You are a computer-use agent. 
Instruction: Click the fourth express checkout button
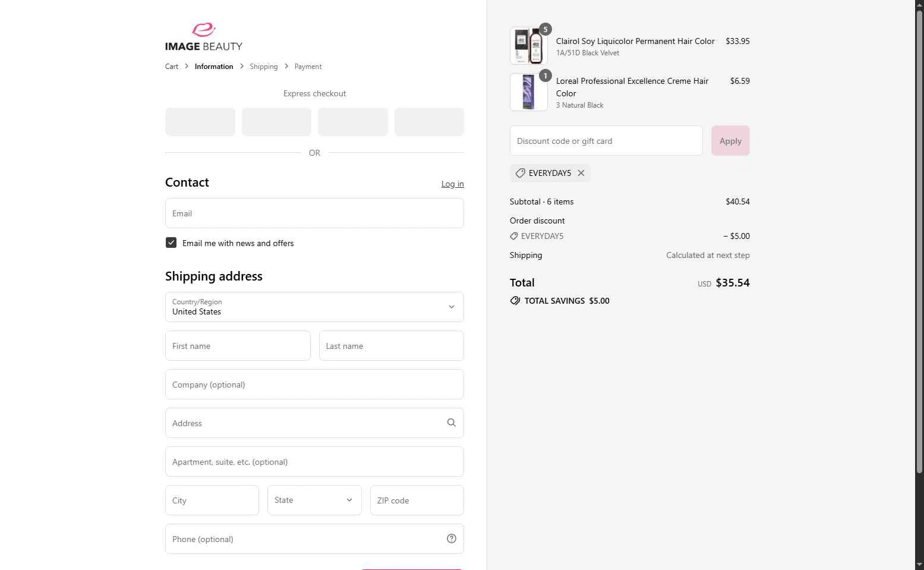click(429, 122)
